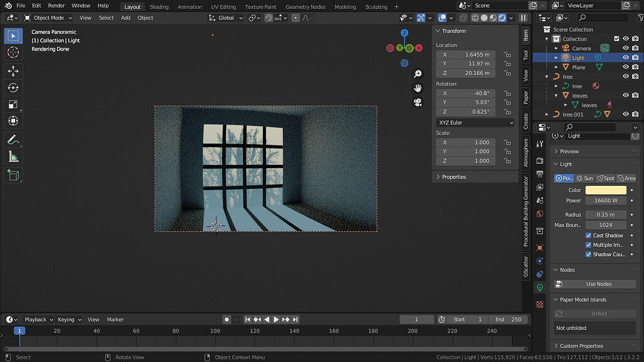The width and height of the screenshot is (644, 362).
Task: Open the Texture properties tab
Action: click(x=540, y=305)
